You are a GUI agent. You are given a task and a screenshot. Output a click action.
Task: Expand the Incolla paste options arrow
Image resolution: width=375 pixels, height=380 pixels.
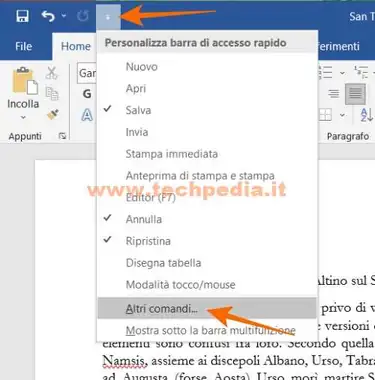pyautogui.click(x=23, y=117)
